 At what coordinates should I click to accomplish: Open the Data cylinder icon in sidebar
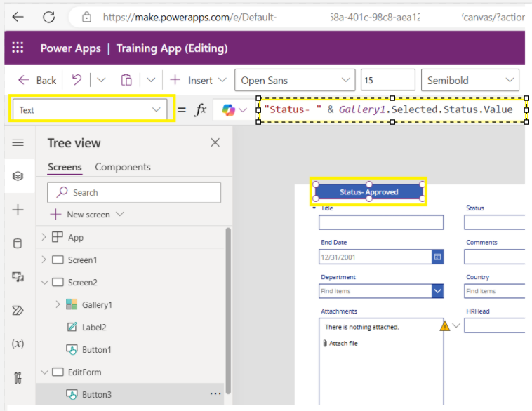(18, 243)
